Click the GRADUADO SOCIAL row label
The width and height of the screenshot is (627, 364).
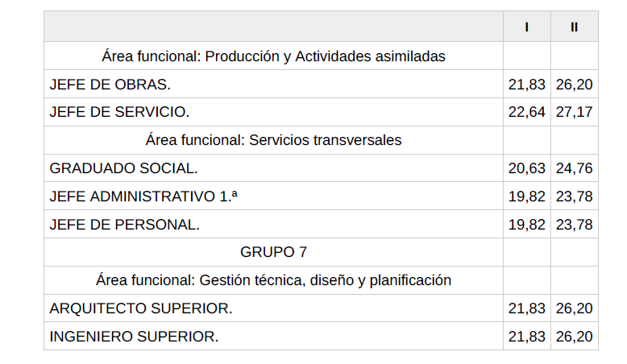pos(123,168)
